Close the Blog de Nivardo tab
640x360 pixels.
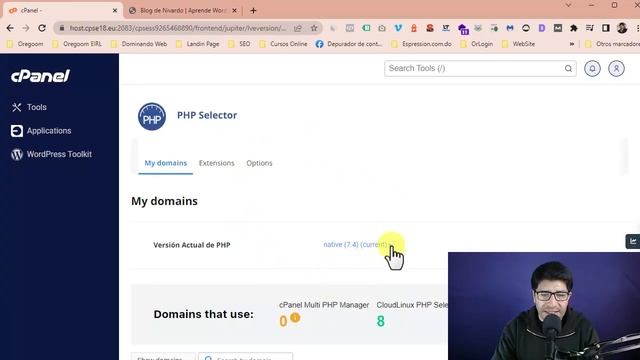(235, 11)
